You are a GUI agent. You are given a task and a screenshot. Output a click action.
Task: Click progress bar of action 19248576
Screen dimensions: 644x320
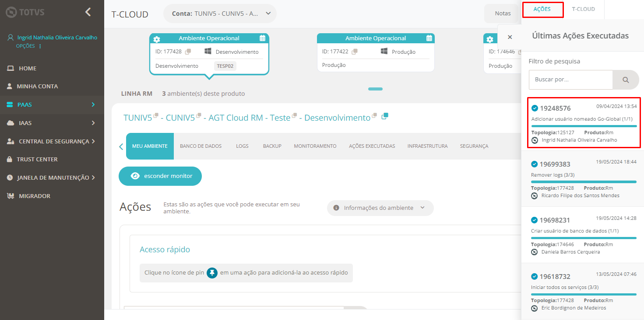pos(584,126)
